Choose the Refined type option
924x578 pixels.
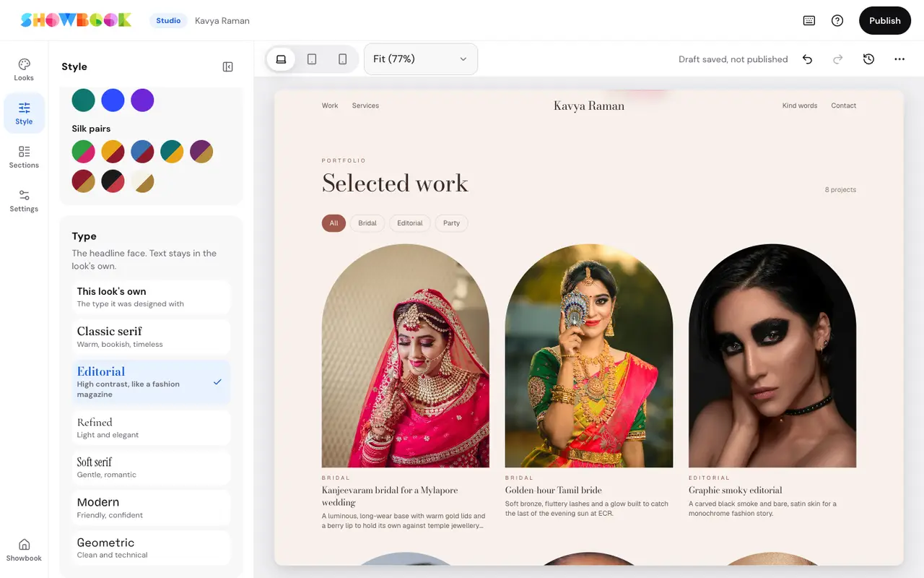coord(151,428)
